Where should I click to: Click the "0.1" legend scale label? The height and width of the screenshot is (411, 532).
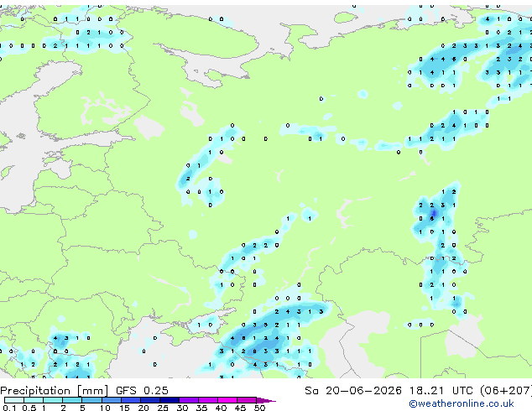point(8,408)
